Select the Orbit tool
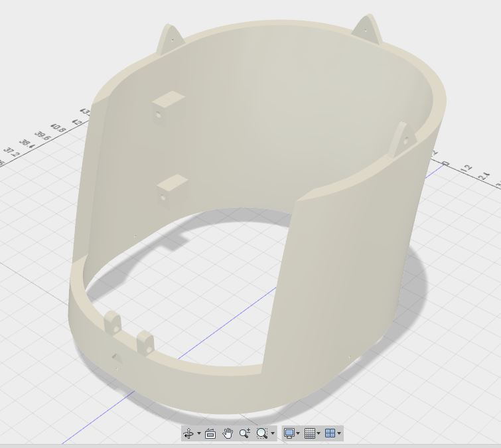 pyautogui.click(x=188, y=433)
